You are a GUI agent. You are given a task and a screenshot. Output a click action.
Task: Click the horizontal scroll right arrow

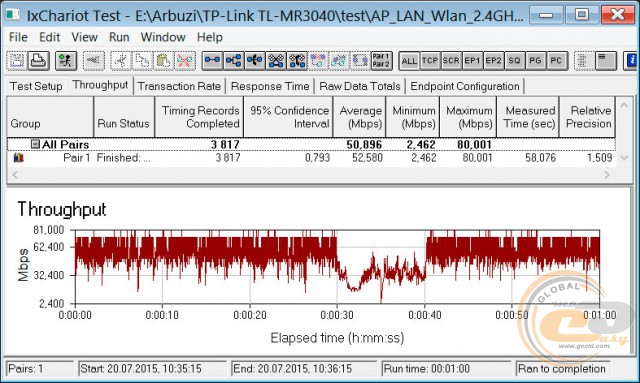607,175
